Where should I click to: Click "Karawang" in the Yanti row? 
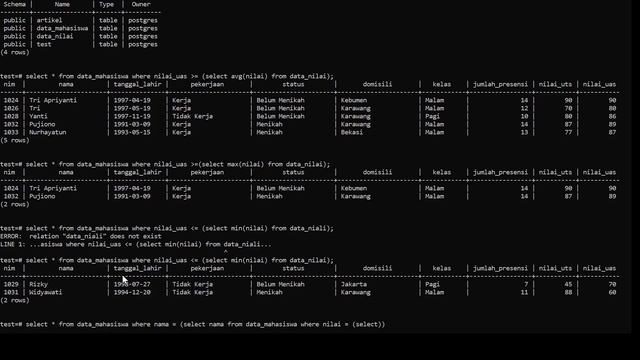click(356, 116)
